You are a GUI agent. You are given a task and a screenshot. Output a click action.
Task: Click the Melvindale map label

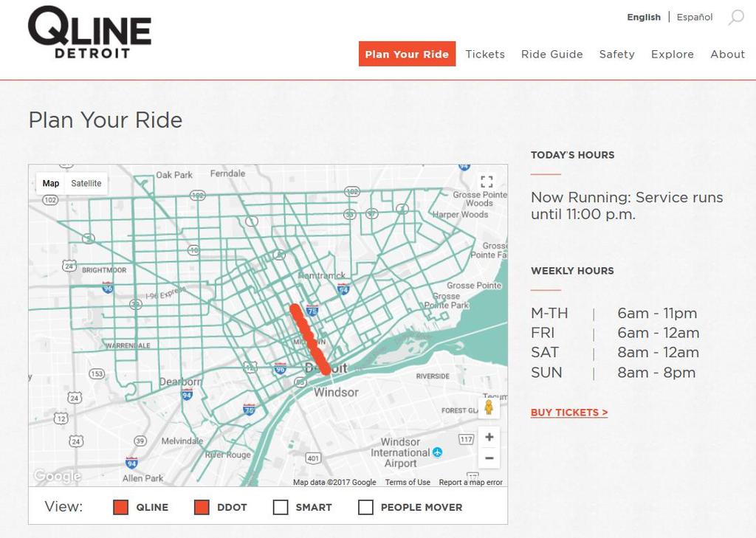pyautogui.click(x=182, y=441)
